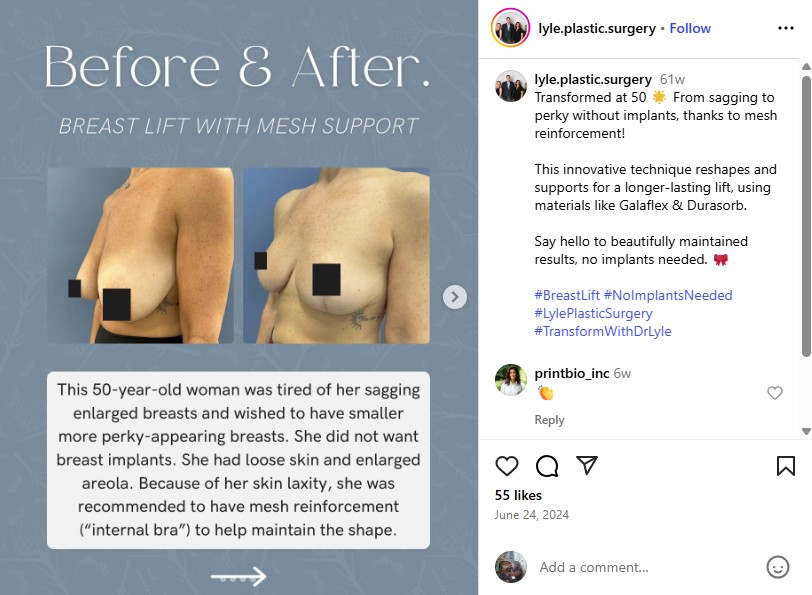Viewport: 812px width, 595px height.
Task: Save post with bookmark icon
Action: click(x=786, y=466)
